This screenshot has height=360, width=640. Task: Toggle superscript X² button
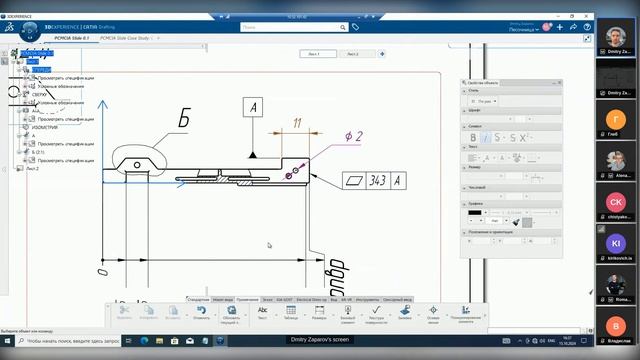click(524, 138)
